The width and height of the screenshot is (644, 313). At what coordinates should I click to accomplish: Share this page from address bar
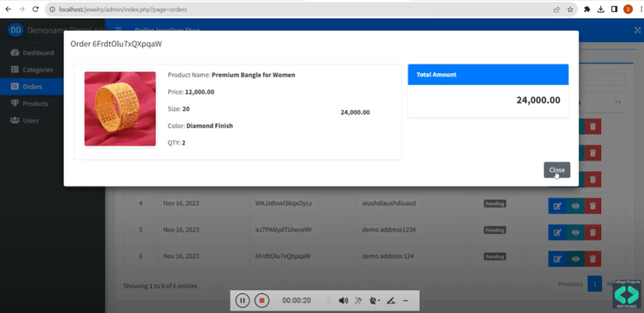[x=557, y=9]
